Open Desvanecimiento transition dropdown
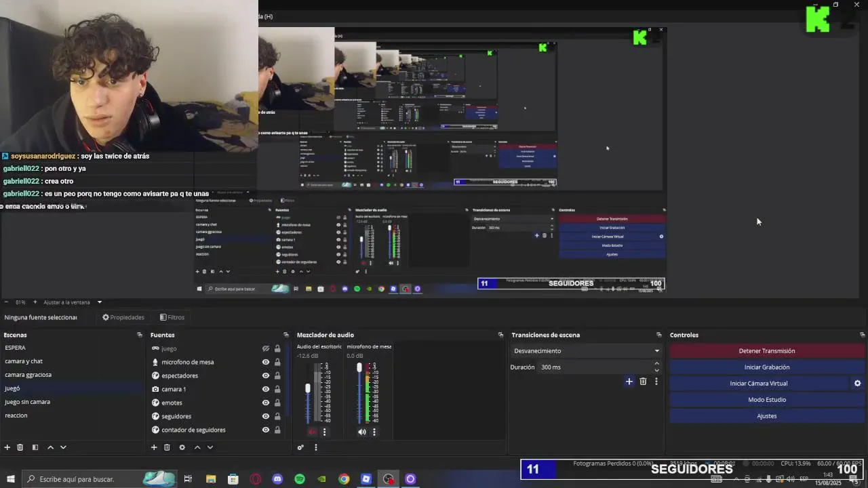This screenshot has height=488, width=868. (586, 351)
